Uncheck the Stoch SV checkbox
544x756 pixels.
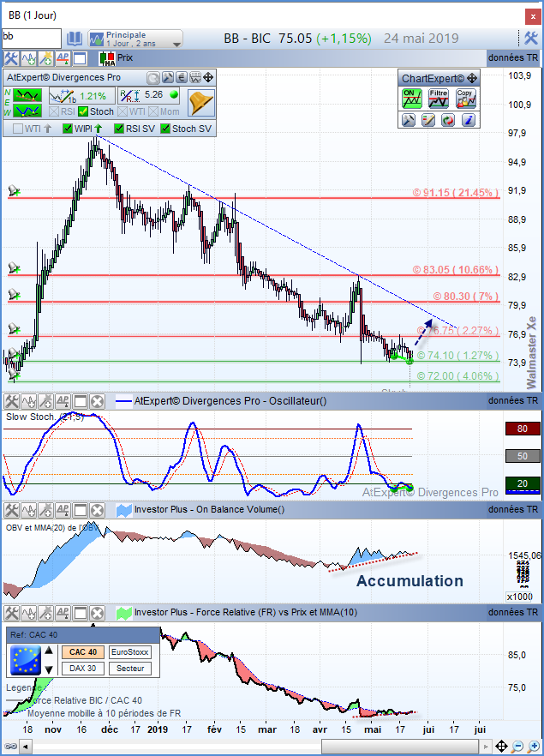(x=165, y=129)
